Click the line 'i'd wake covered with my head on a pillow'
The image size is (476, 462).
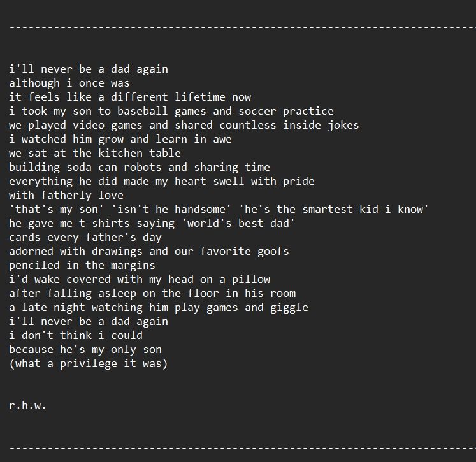pos(140,279)
